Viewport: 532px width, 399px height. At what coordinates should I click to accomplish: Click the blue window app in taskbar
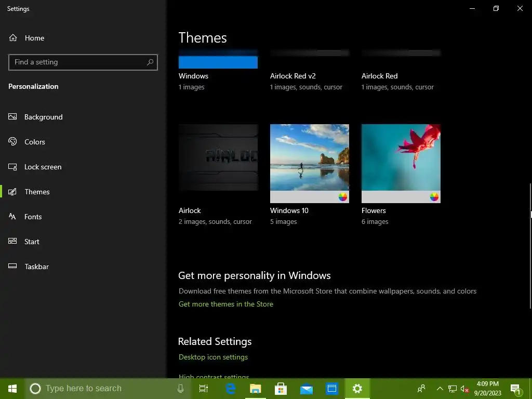332,389
